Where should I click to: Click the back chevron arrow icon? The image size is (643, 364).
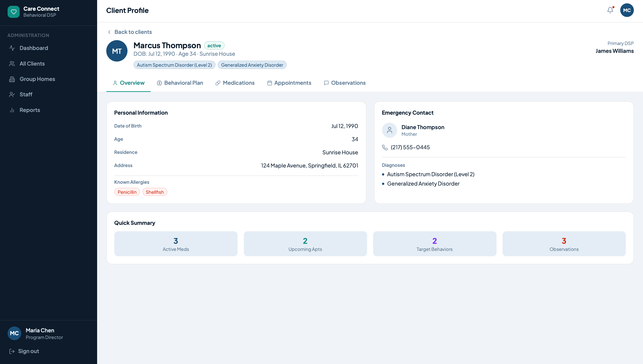pos(109,32)
